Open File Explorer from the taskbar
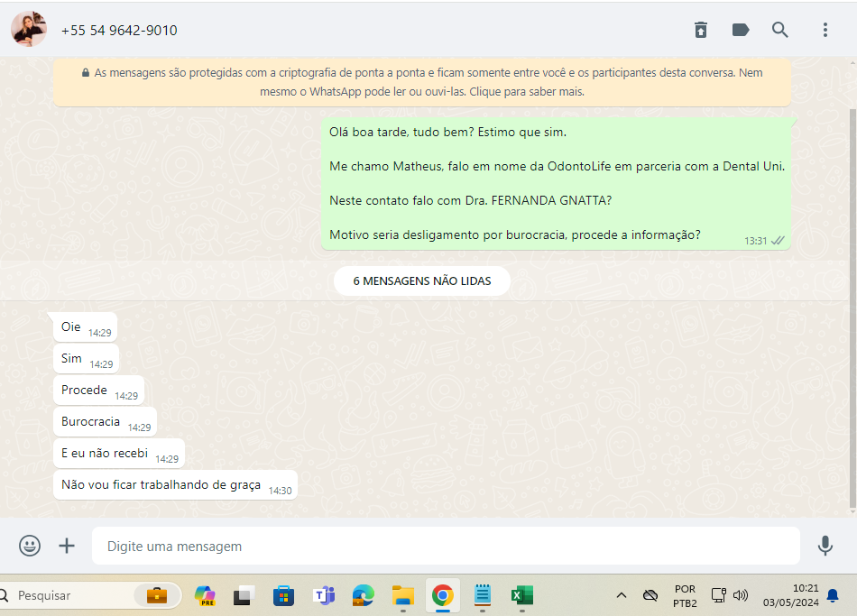The width and height of the screenshot is (857, 616). tap(403, 595)
